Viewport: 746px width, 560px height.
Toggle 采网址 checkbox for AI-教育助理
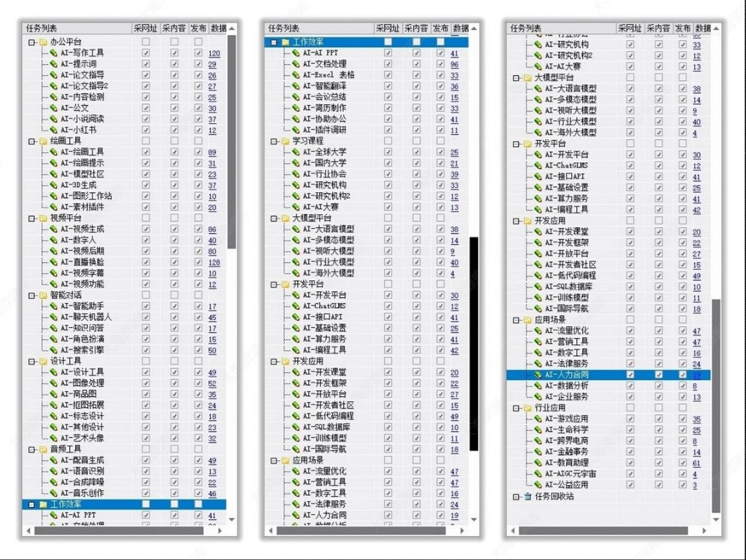pos(630,462)
